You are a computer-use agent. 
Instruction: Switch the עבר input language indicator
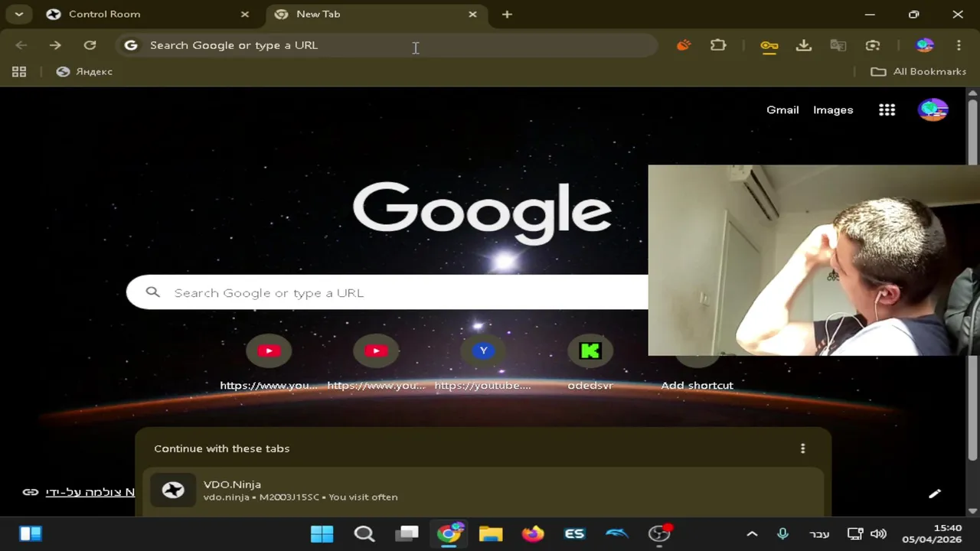pyautogui.click(x=819, y=534)
